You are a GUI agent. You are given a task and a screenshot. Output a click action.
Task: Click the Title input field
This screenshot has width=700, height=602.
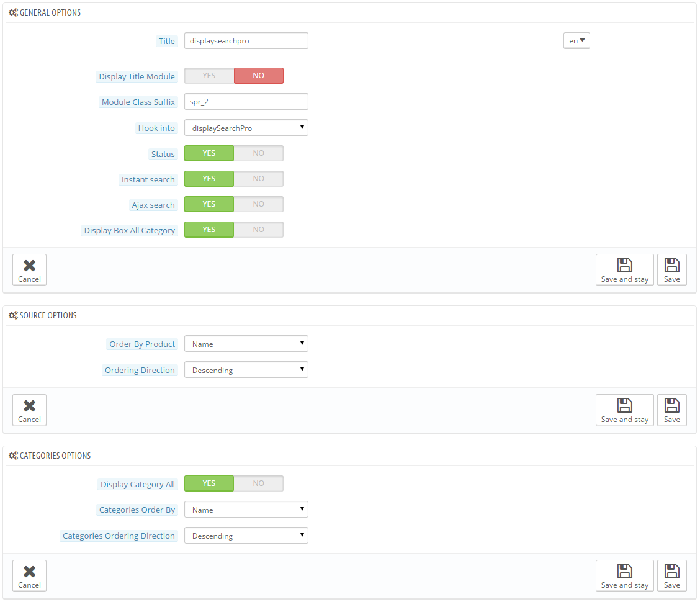pyautogui.click(x=246, y=40)
